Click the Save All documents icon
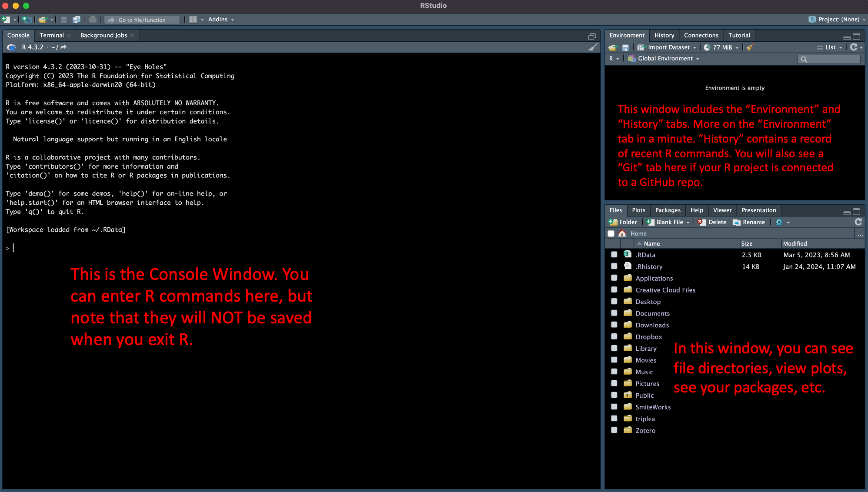This screenshot has height=492, width=868. click(x=77, y=20)
